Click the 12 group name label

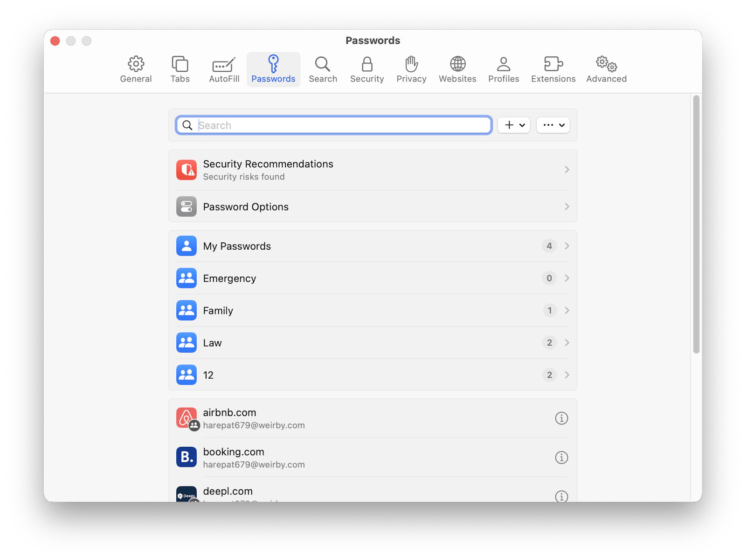(208, 375)
